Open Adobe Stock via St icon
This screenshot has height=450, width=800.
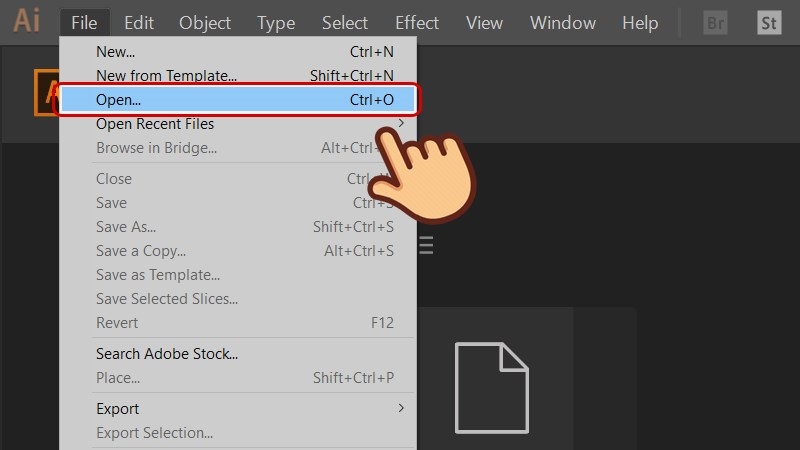tap(769, 22)
